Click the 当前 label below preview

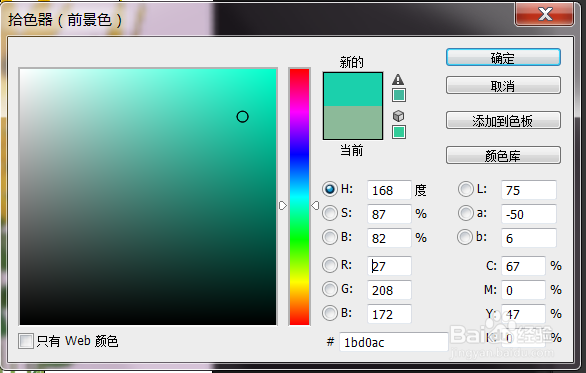tap(352, 150)
